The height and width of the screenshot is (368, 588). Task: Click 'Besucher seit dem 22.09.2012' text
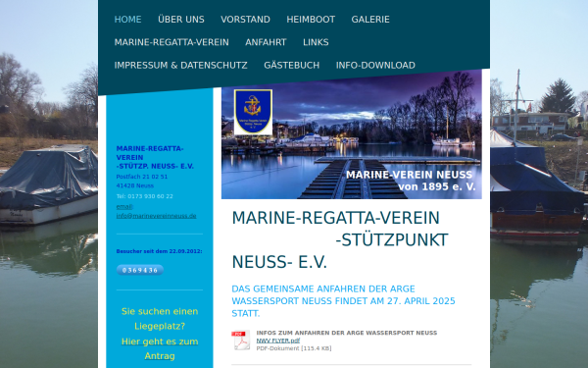[159, 251]
